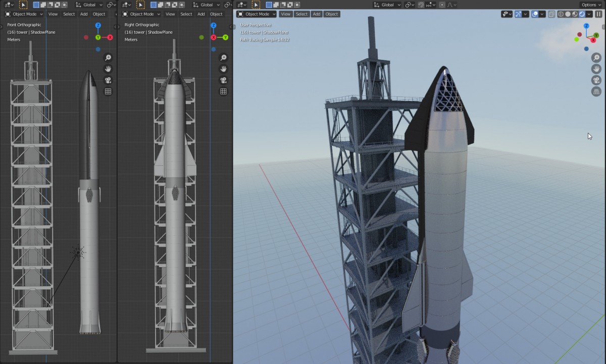
Task: Click the blue Z axis on the perspective gizmo
Action: [x=586, y=25]
